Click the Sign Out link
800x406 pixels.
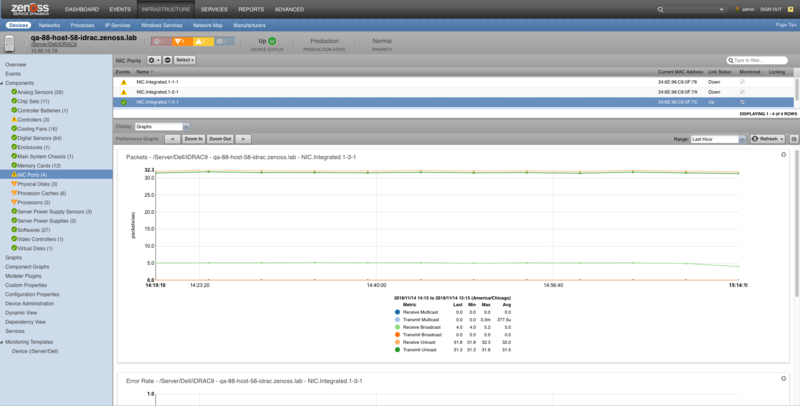coord(770,9)
